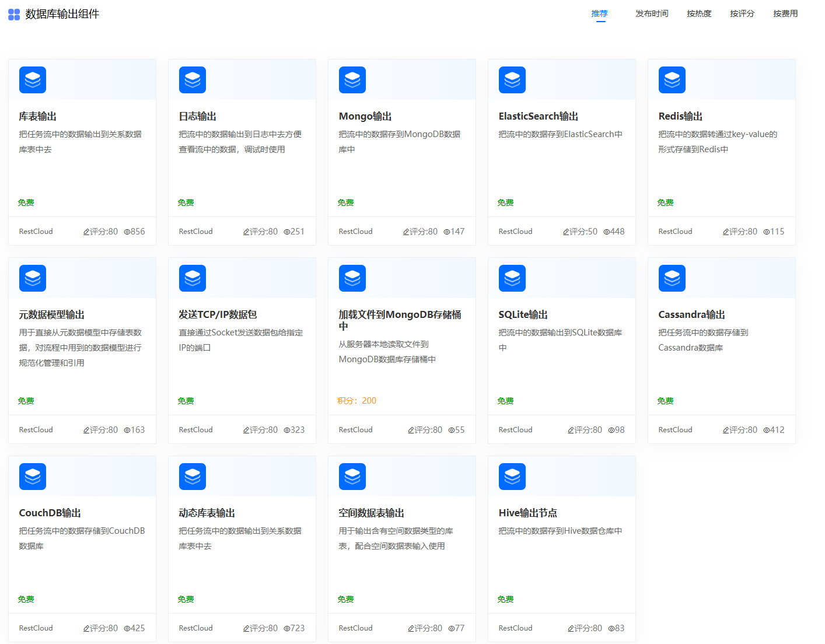Click the 425 view count
This screenshot has width=825, height=644.
point(138,629)
